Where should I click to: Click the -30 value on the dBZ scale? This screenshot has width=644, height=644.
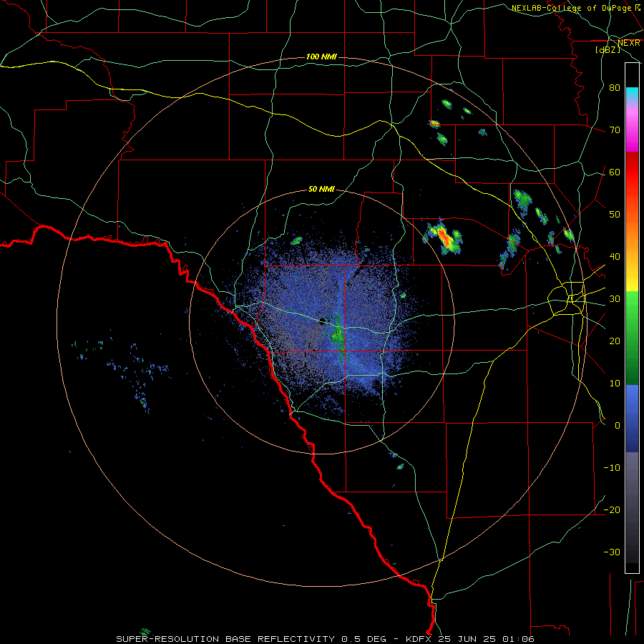click(x=612, y=552)
